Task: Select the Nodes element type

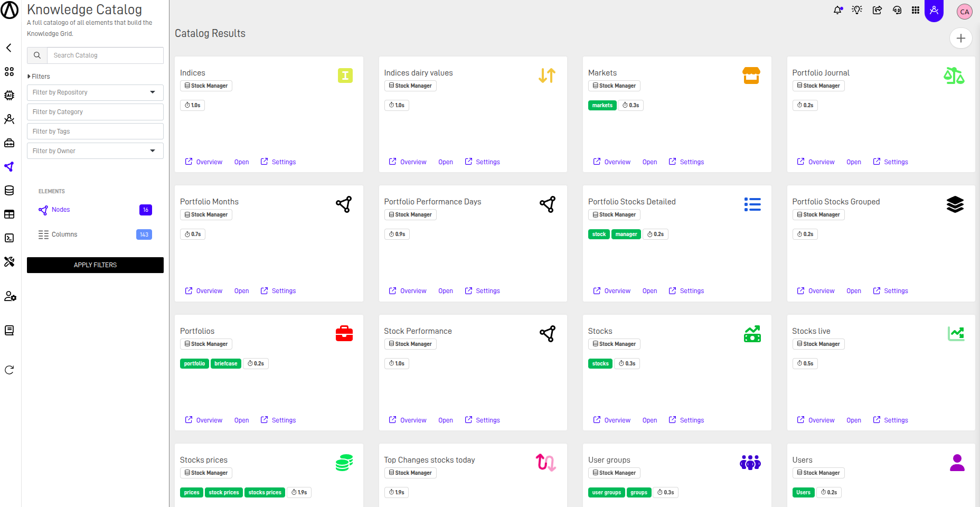Action: coord(61,210)
